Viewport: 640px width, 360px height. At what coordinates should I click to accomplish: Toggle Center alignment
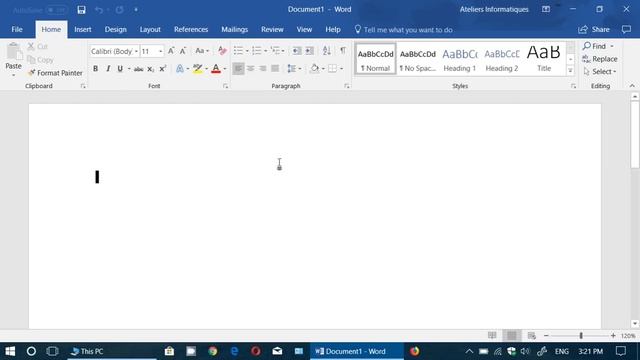click(x=251, y=69)
